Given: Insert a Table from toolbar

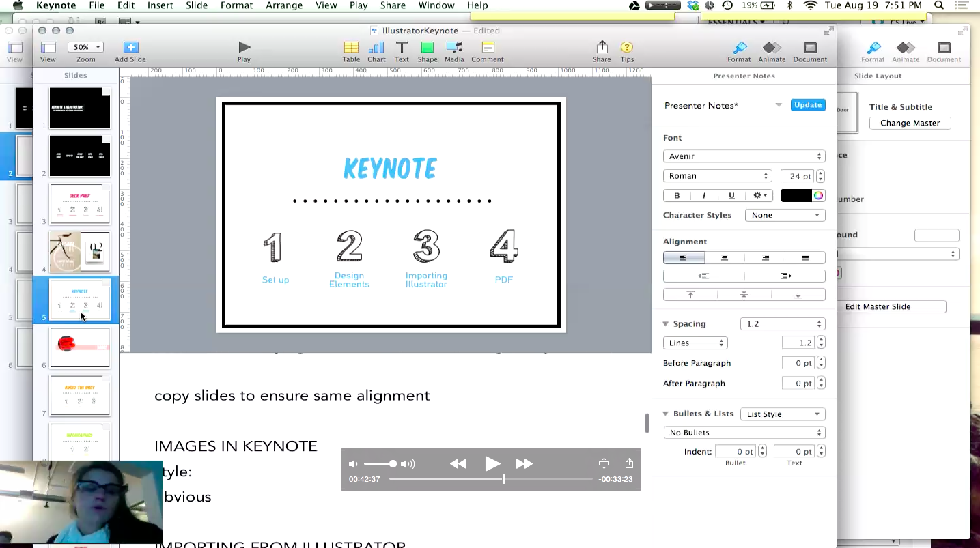Looking at the screenshot, I should click(351, 51).
